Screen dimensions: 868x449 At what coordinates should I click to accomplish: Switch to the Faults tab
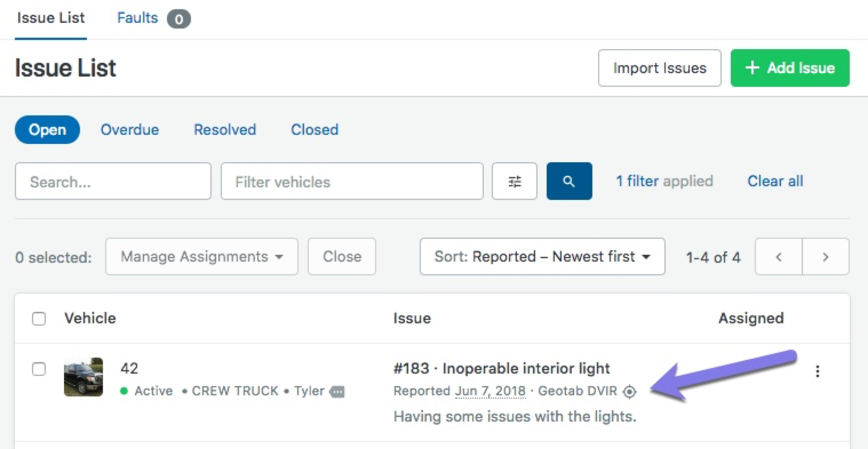tap(138, 18)
